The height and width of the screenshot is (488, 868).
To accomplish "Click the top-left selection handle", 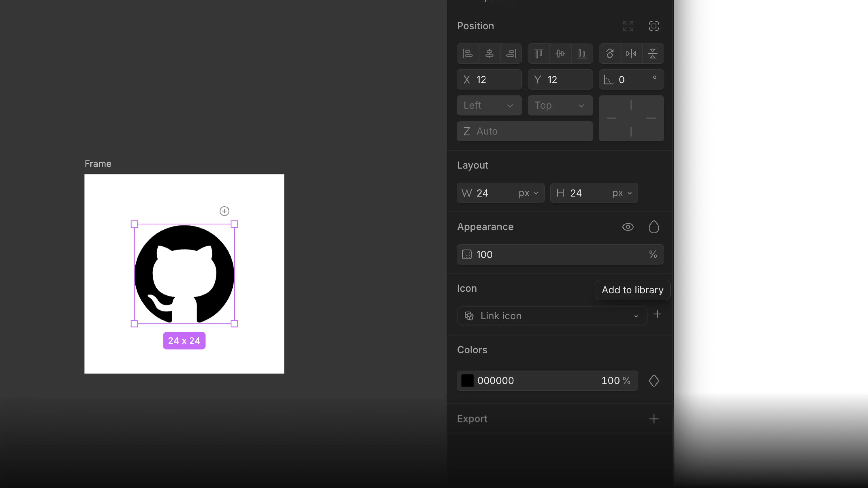I will (x=134, y=224).
